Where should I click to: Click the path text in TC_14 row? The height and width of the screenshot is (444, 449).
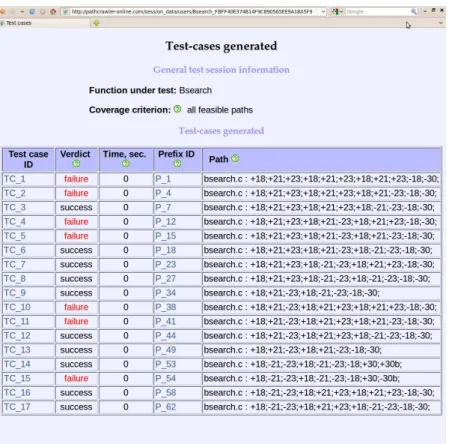[303, 364]
